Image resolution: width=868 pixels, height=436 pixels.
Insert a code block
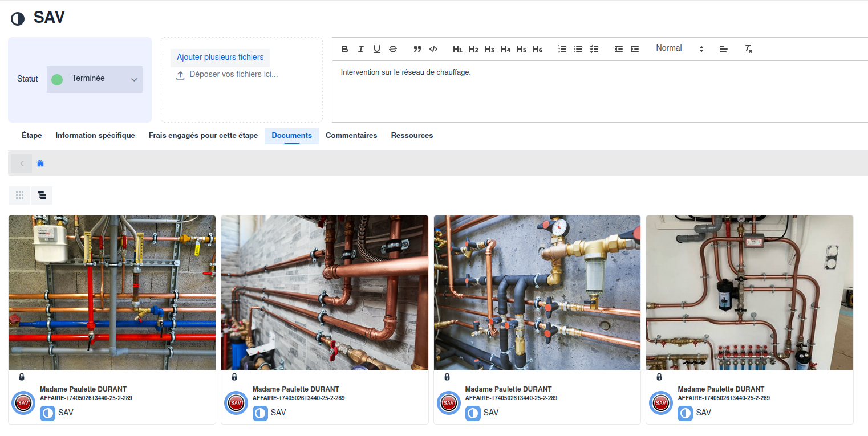pos(433,49)
